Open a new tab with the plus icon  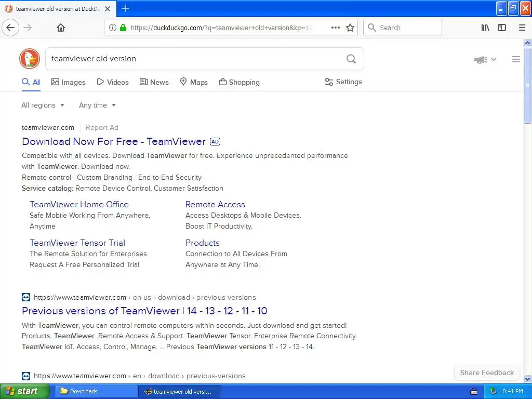125,8
